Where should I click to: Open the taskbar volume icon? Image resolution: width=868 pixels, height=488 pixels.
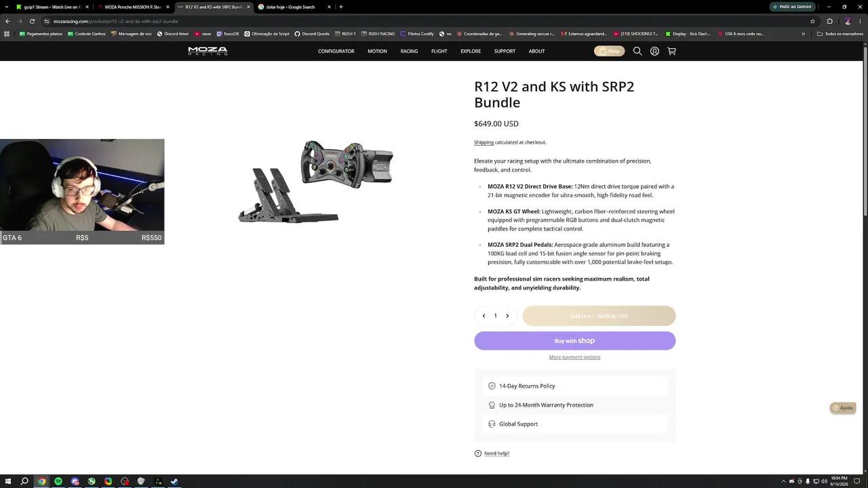pos(824,481)
